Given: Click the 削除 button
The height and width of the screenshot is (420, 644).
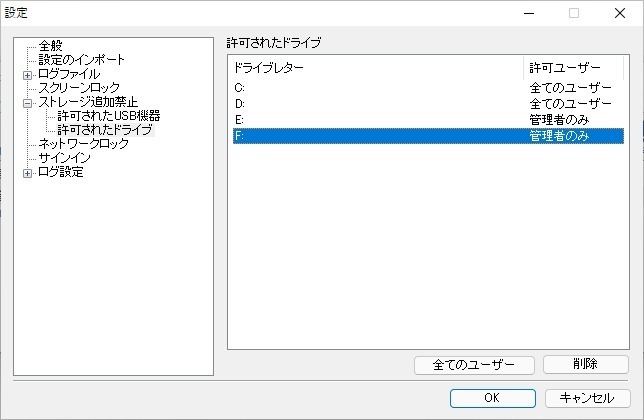Looking at the screenshot, I should click(586, 364).
